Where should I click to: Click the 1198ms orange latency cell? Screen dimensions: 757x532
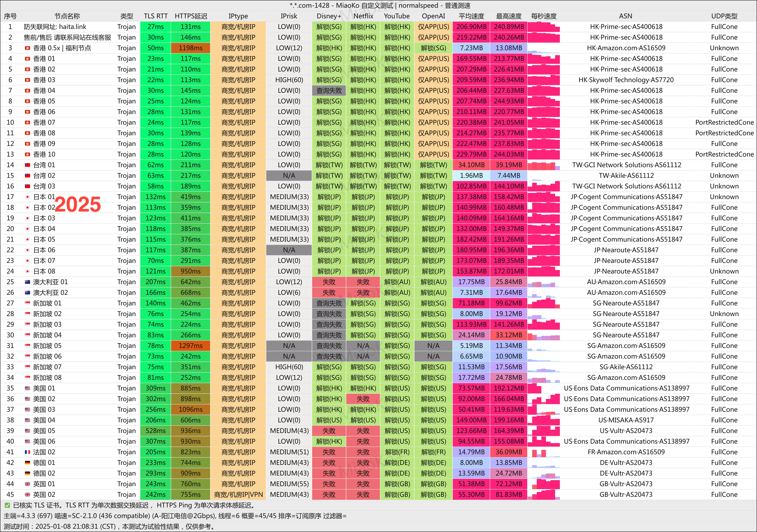click(191, 48)
